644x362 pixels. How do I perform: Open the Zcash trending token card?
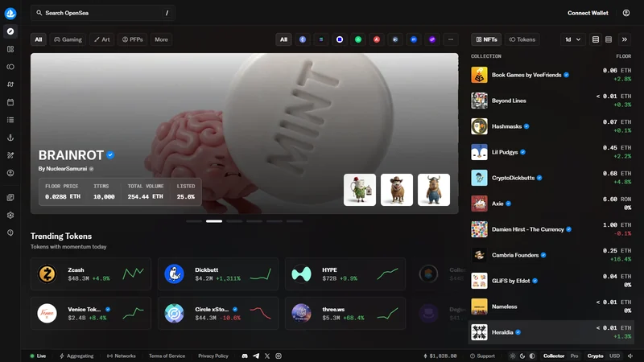[x=91, y=274]
